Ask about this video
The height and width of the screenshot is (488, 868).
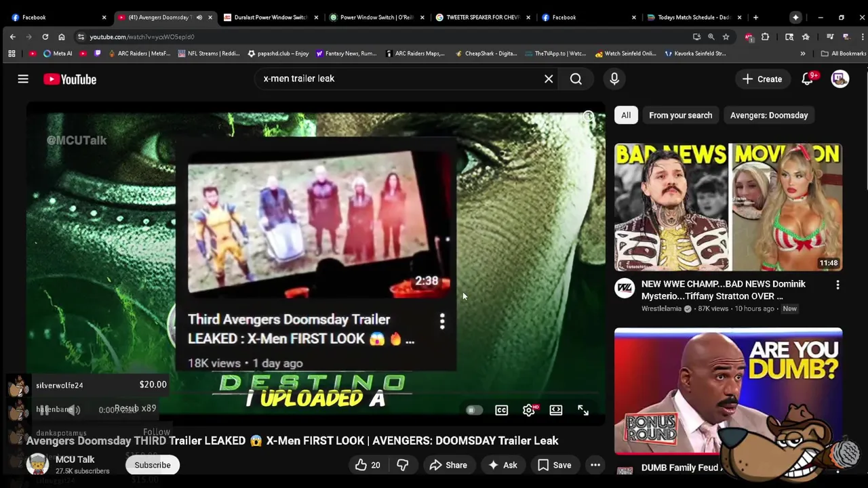coord(502,465)
